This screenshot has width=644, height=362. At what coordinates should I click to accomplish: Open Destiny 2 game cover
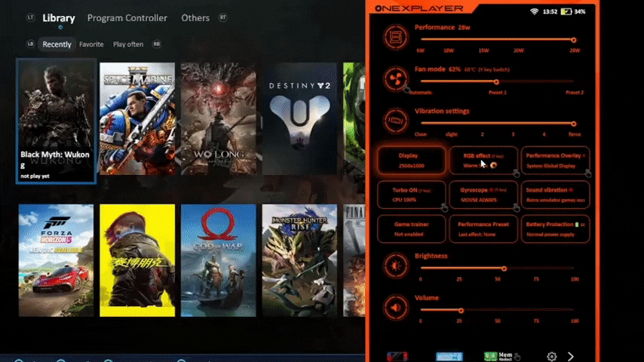point(300,118)
